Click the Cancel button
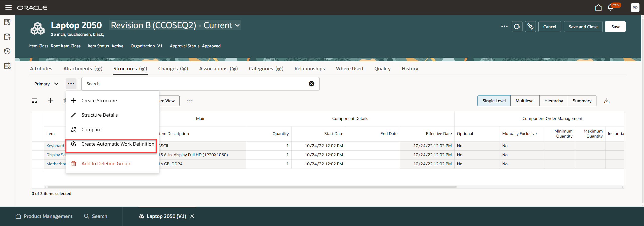644x226 pixels. (550, 27)
